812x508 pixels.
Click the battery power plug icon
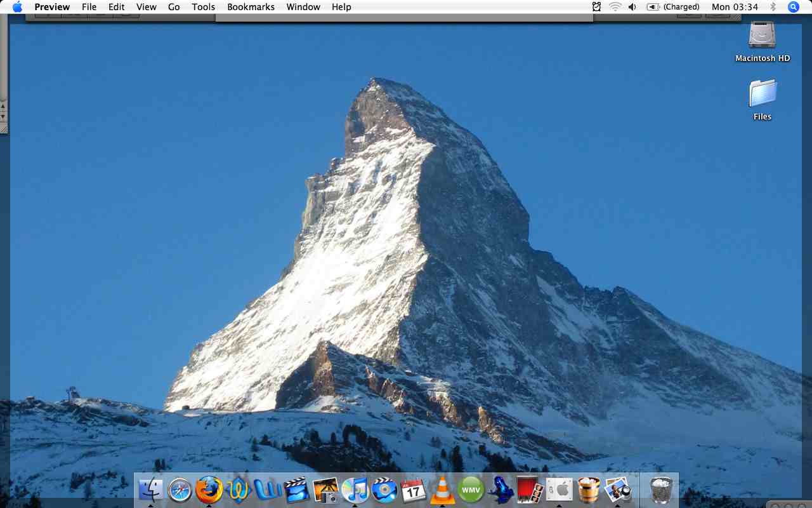point(653,7)
